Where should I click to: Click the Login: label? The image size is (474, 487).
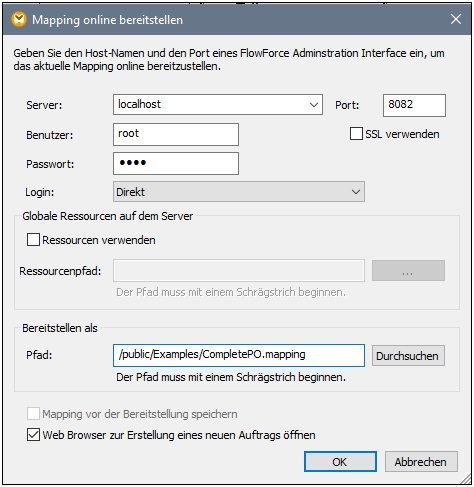click(x=40, y=192)
